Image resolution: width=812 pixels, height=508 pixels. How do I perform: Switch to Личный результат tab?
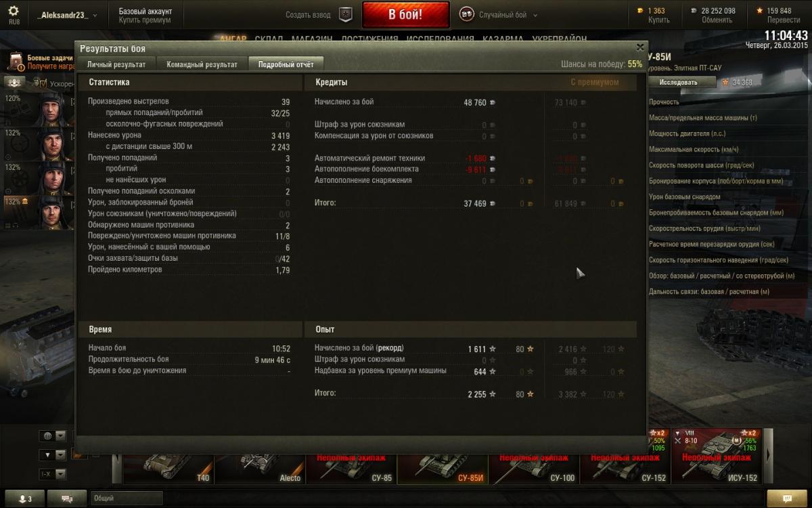[x=116, y=64]
